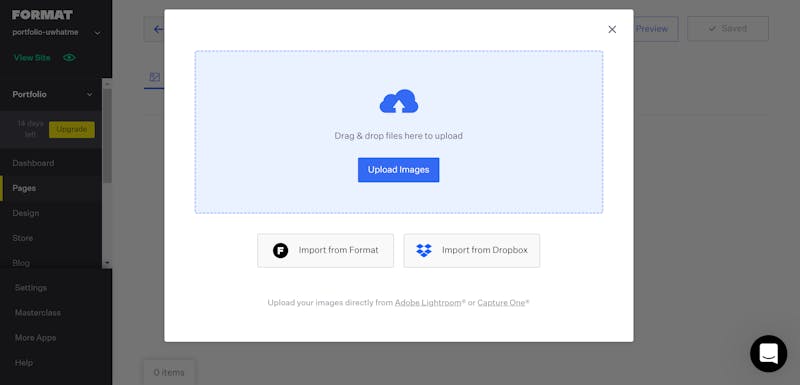Screen dimensions: 800x385
Task: Click the FORMAT logo in sidebar
Action: (42, 15)
